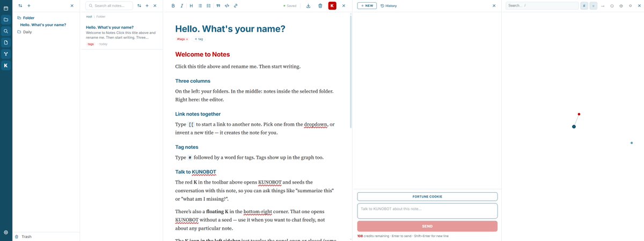The image size is (644, 241).
Task: Toggle the circle node filter in graph toolbar
Action: point(593,5)
